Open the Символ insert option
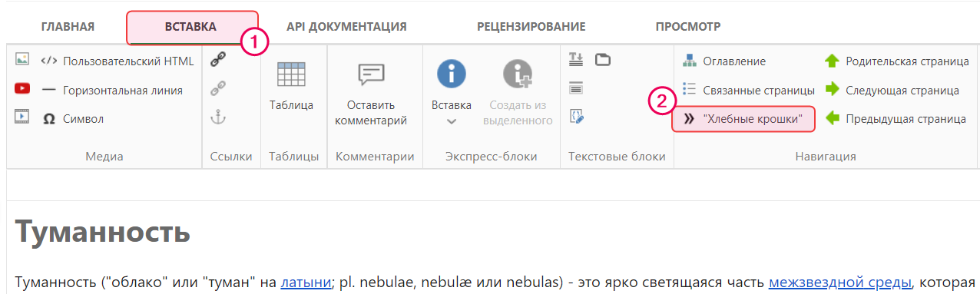 click(73, 119)
